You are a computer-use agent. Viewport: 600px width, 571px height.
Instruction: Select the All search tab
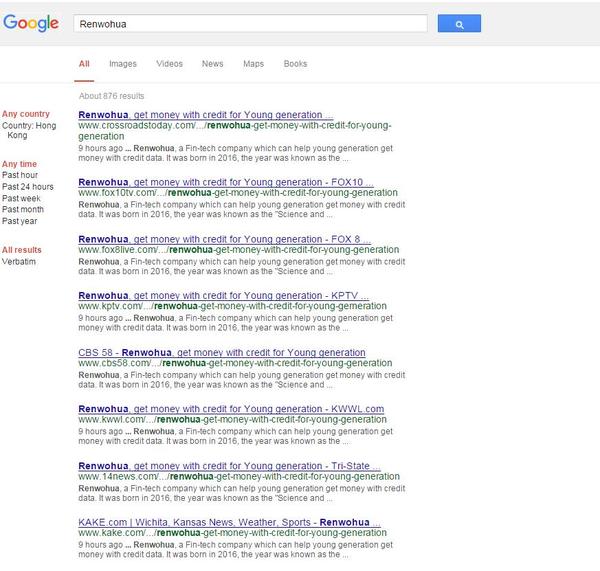84,64
